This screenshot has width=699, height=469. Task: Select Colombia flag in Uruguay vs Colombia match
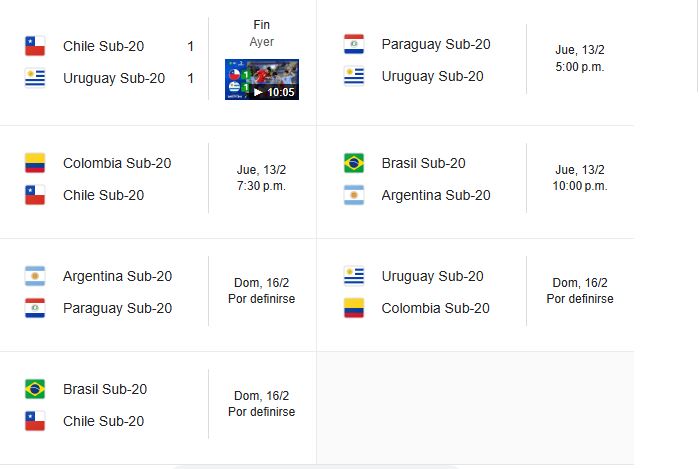354,308
